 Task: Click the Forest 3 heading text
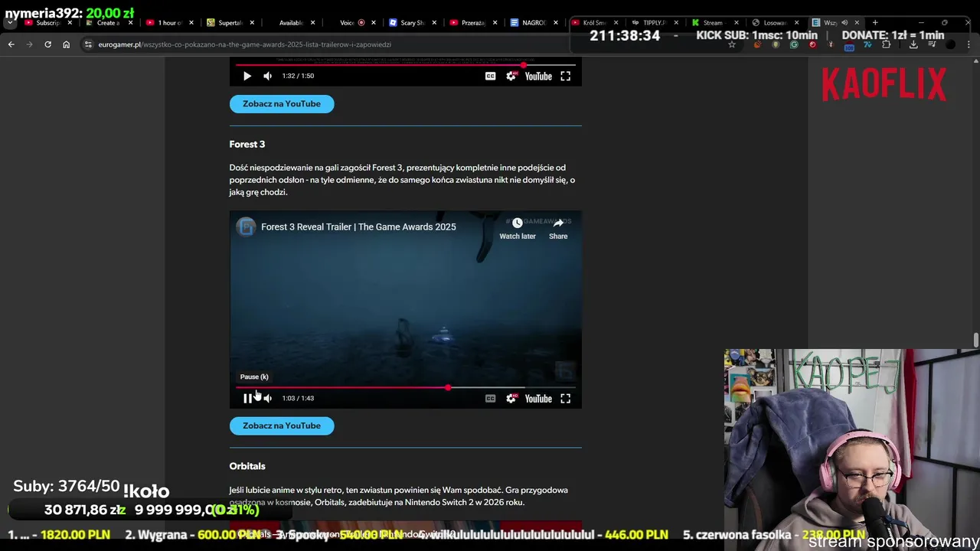(247, 144)
